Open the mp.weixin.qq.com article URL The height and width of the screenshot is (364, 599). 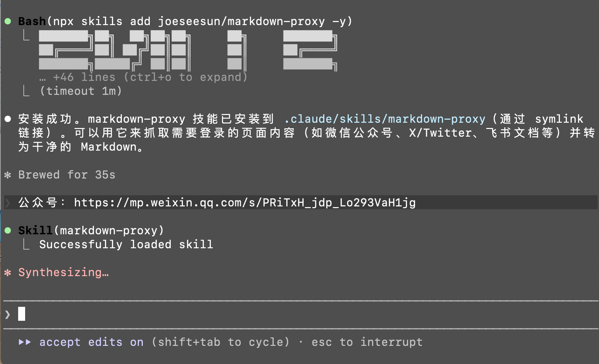point(245,203)
